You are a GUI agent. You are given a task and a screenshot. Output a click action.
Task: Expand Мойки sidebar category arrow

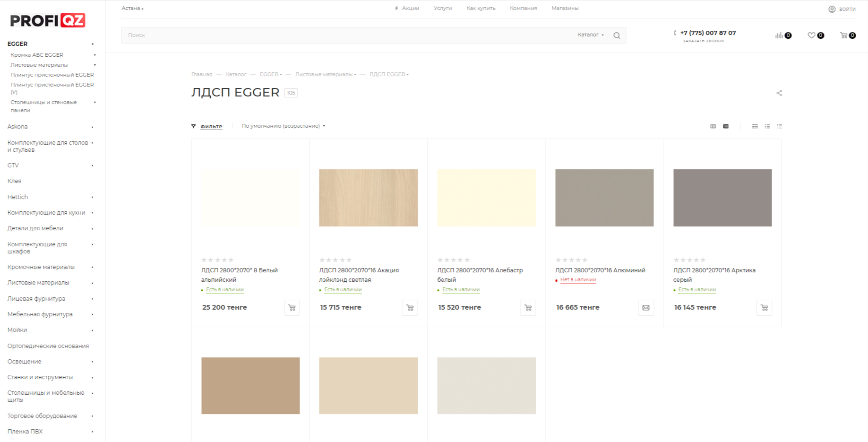pos(92,330)
